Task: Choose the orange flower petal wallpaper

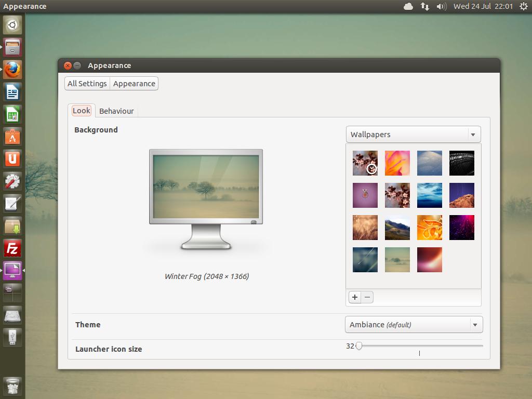Action: coord(397,163)
